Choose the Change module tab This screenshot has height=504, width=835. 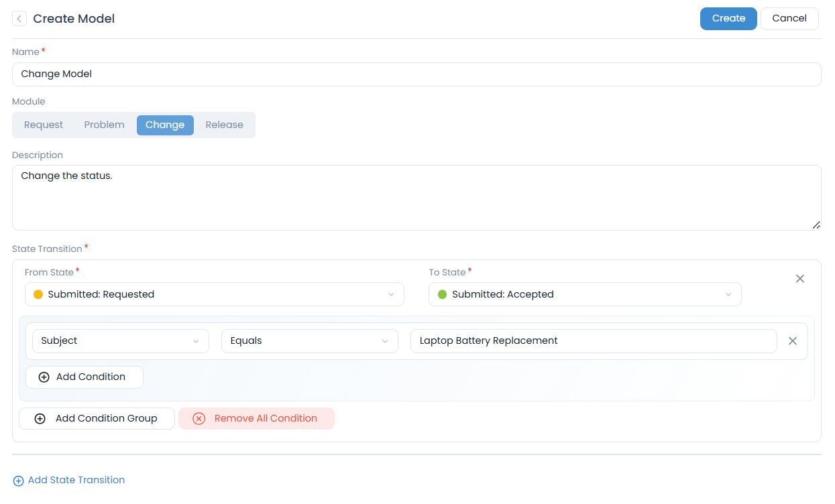165,125
